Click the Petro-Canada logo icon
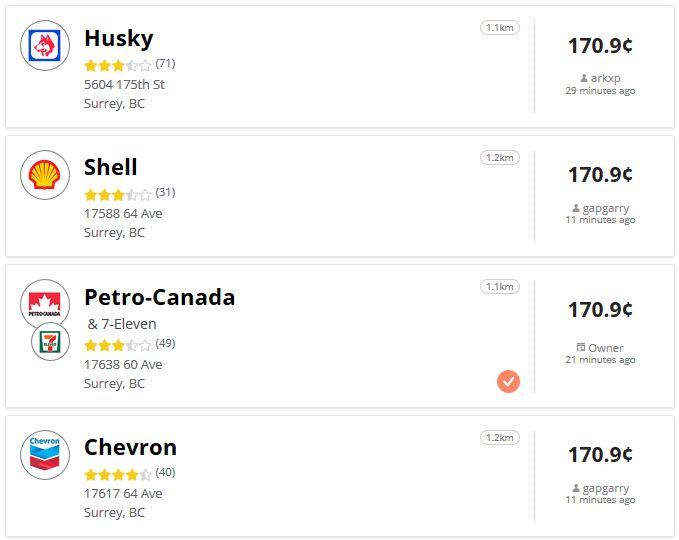Viewport: 679px width, 540px height. tap(45, 304)
